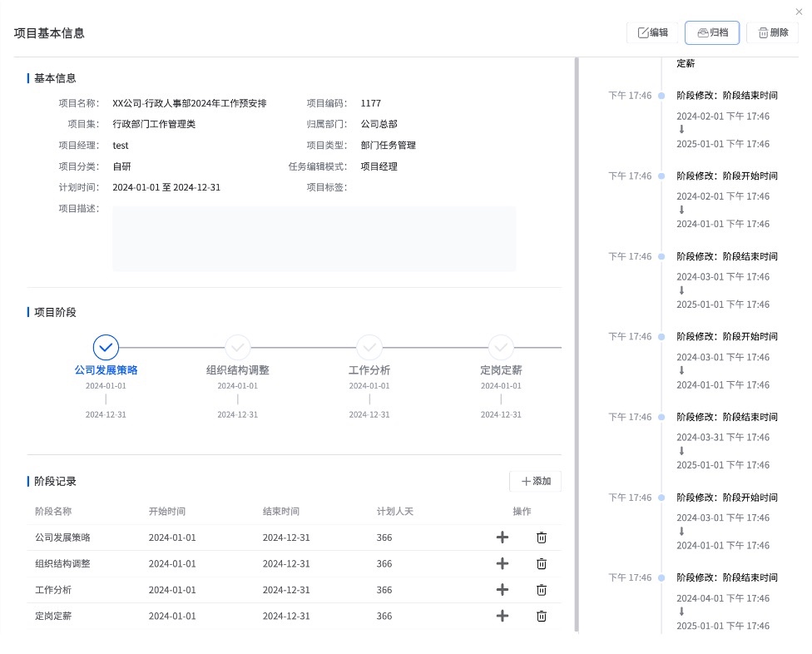Viewport: 812px width, 654px height.
Task: Select the 组织结构调整 stage step circle
Action: pyautogui.click(x=238, y=348)
